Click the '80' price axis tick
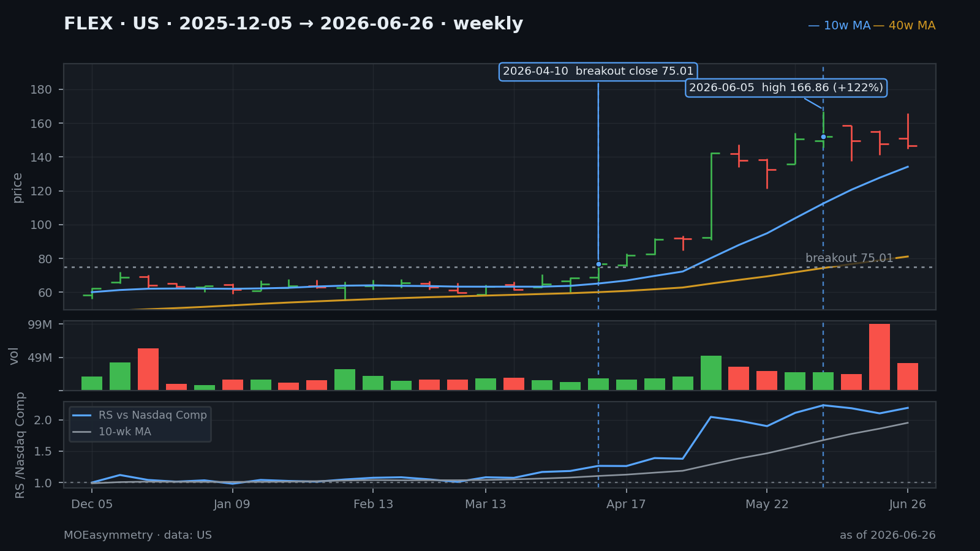 (x=45, y=259)
